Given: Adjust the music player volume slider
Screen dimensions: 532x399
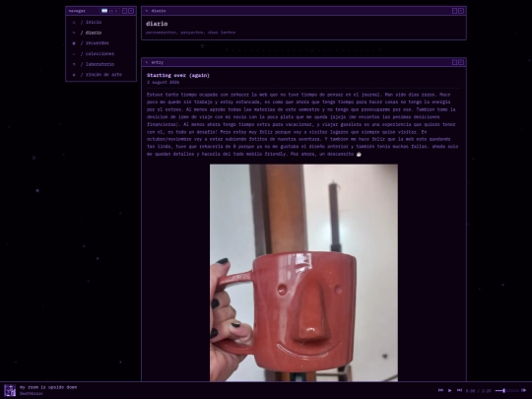Looking at the screenshot, I should (x=507, y=390).
